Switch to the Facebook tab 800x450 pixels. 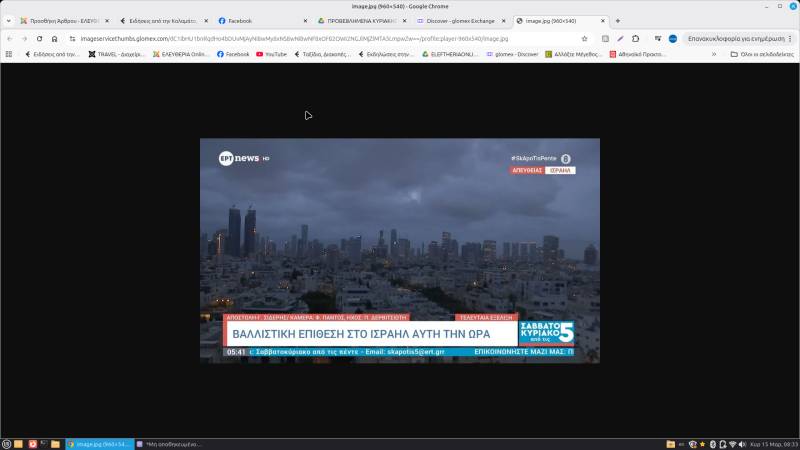[x=260, y=20]
